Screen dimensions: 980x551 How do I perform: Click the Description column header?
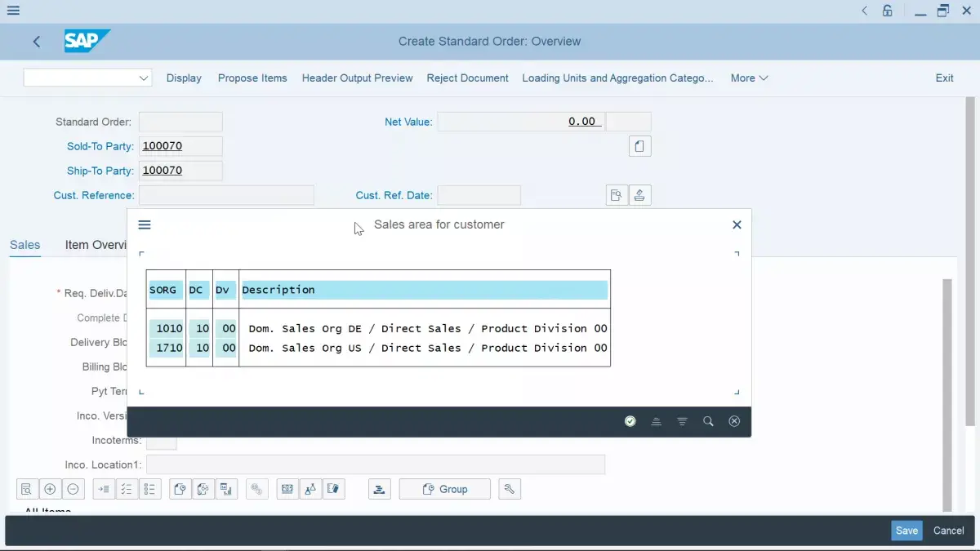[x=425, y=290]
